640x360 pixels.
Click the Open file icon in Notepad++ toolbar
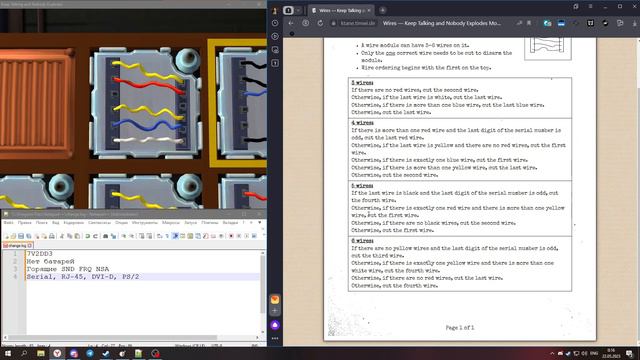(13, 236)
